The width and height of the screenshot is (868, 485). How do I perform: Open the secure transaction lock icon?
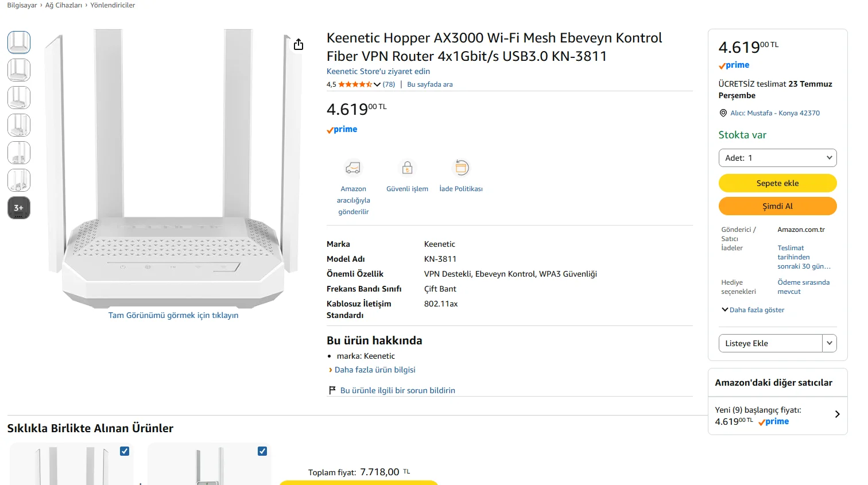tap(407, 168)
